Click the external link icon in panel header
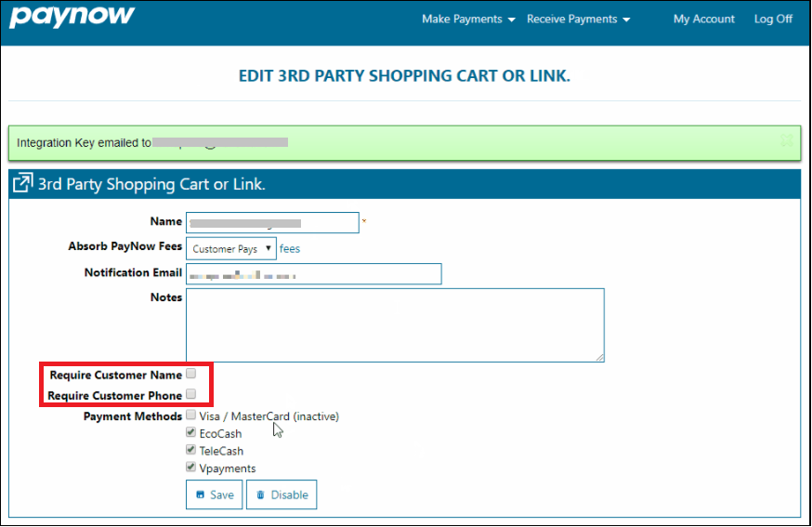This screenshot has height=527, width=812. point(23,183)
